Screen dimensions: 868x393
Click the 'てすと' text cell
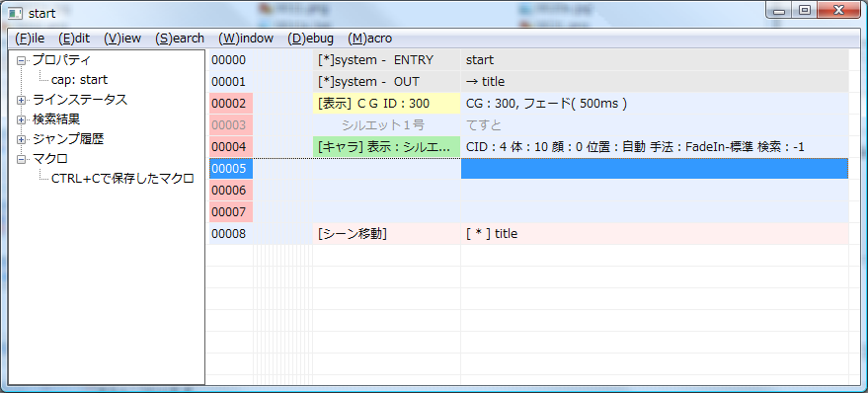pyautogui.click(x=655, y=125)
